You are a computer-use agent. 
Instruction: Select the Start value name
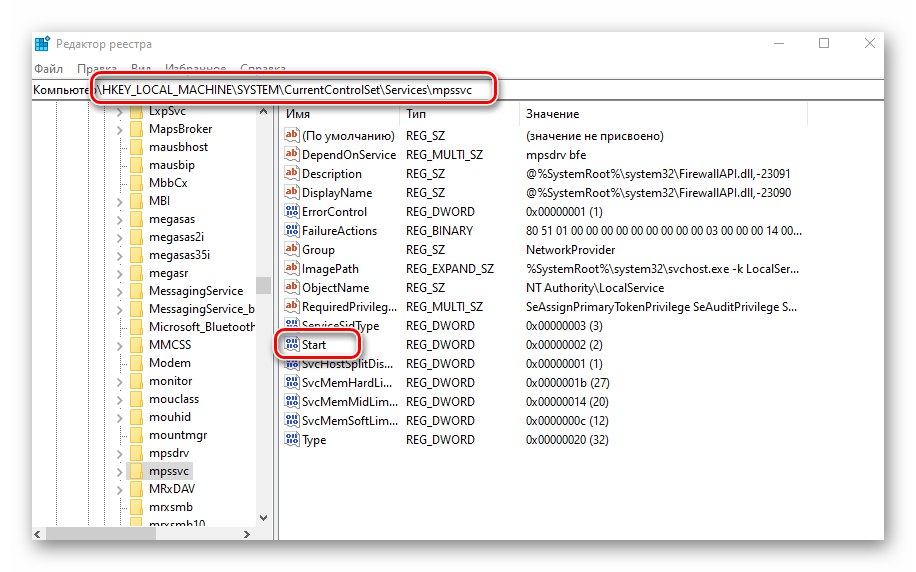pyautogui.click(x=314, y=345)
